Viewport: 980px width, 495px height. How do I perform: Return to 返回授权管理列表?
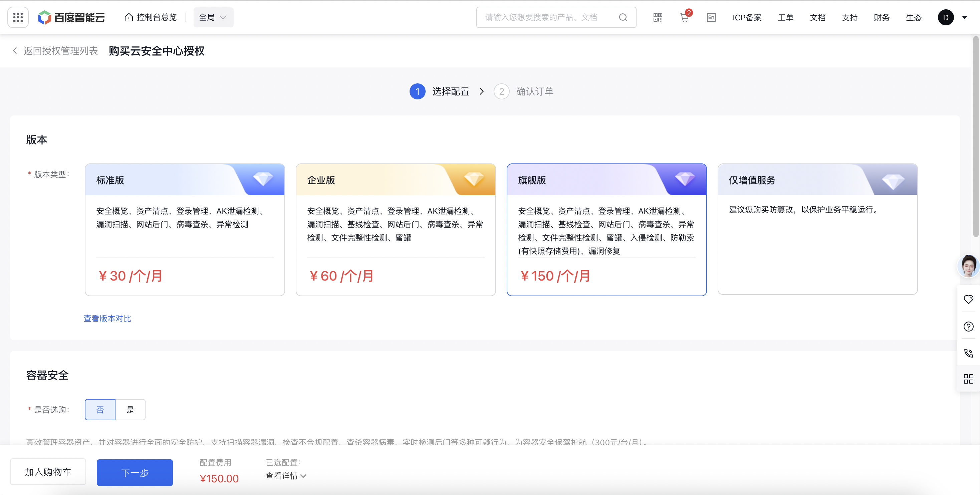[x=60, y=51]
